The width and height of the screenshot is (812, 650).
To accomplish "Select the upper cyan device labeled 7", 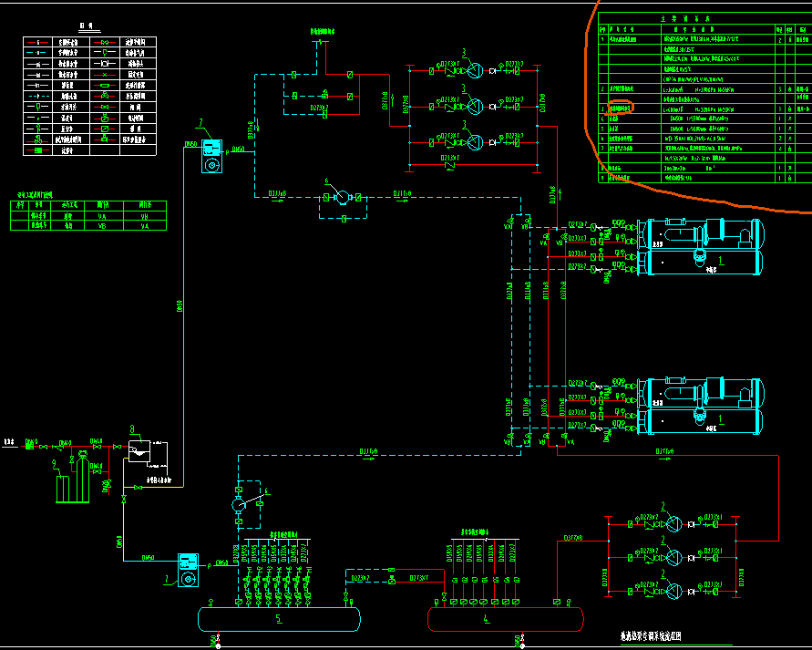I will (x=211, y=155).
